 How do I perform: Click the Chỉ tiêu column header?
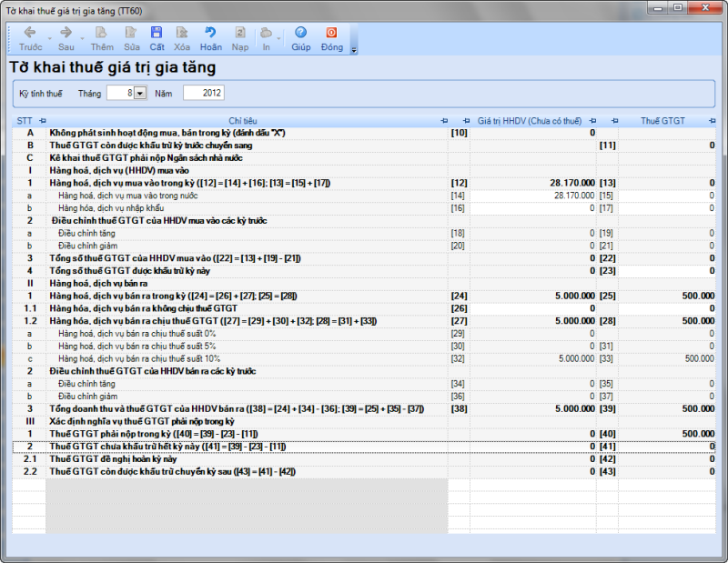click(x=242, y=120)
